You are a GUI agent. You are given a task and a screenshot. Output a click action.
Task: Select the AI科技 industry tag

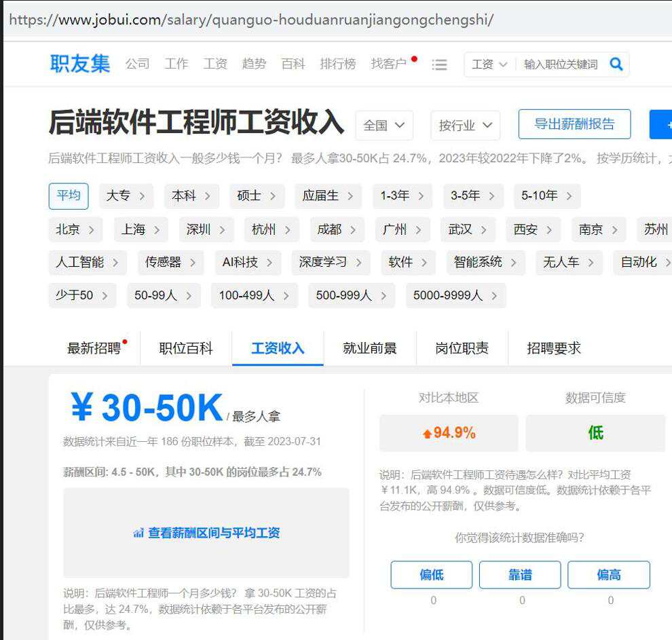coord(248,263)
